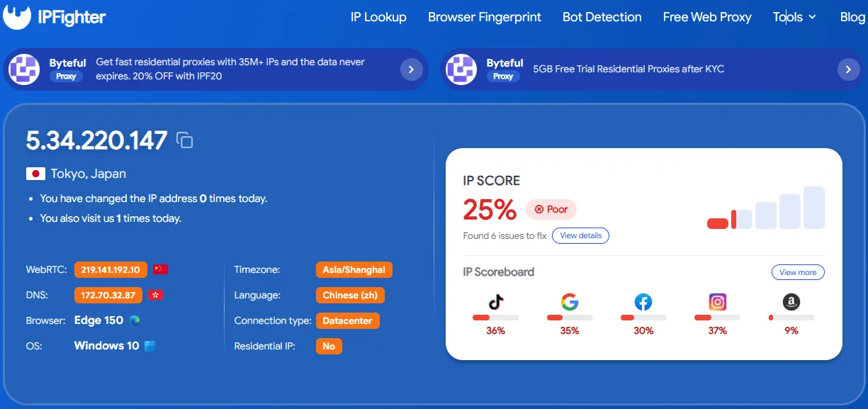The height and width of the screenshot is (409, 868).
Task: Click the Chinese (zh) language tag
Action: (x=350, y=295)
